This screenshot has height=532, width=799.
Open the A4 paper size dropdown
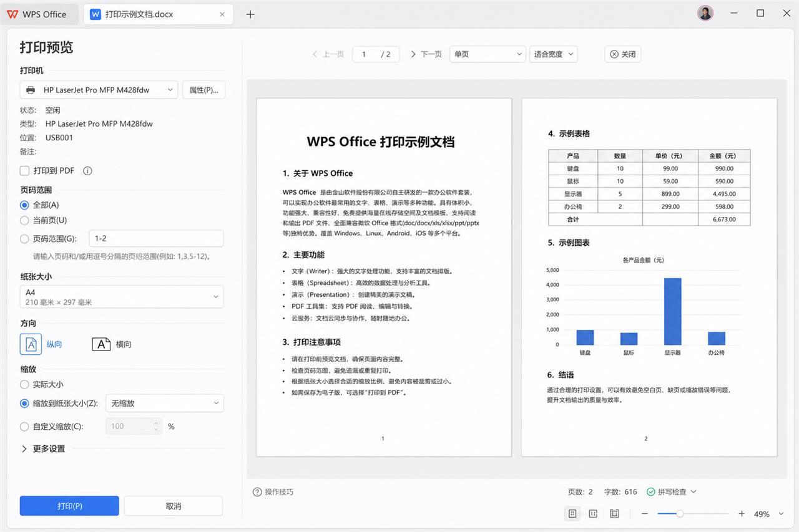[122, 296]
